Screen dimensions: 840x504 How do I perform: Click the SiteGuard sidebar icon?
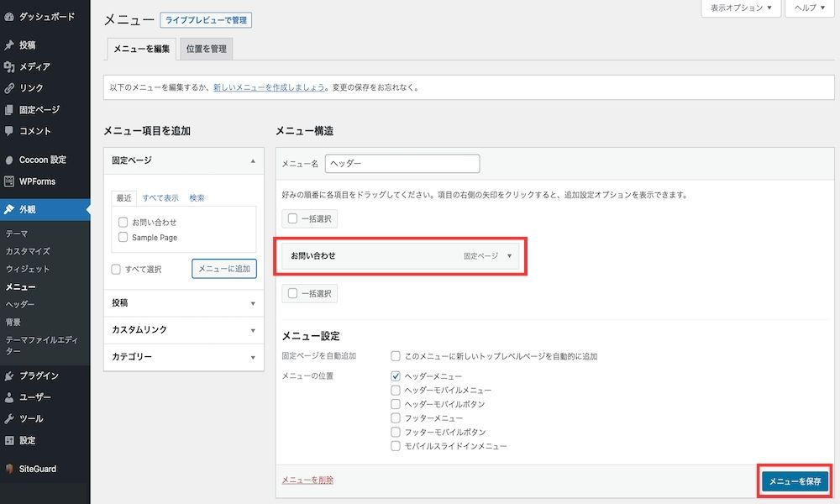(9, 469)
